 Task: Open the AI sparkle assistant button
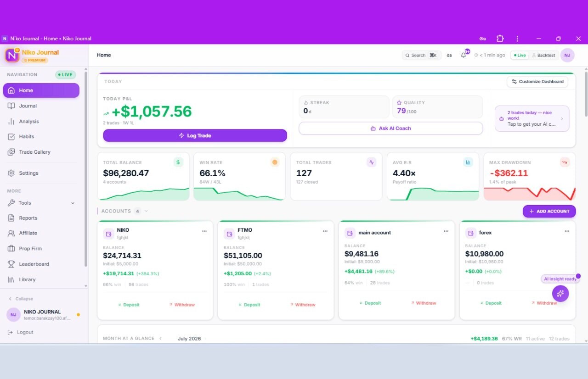(x=560, y=293)
